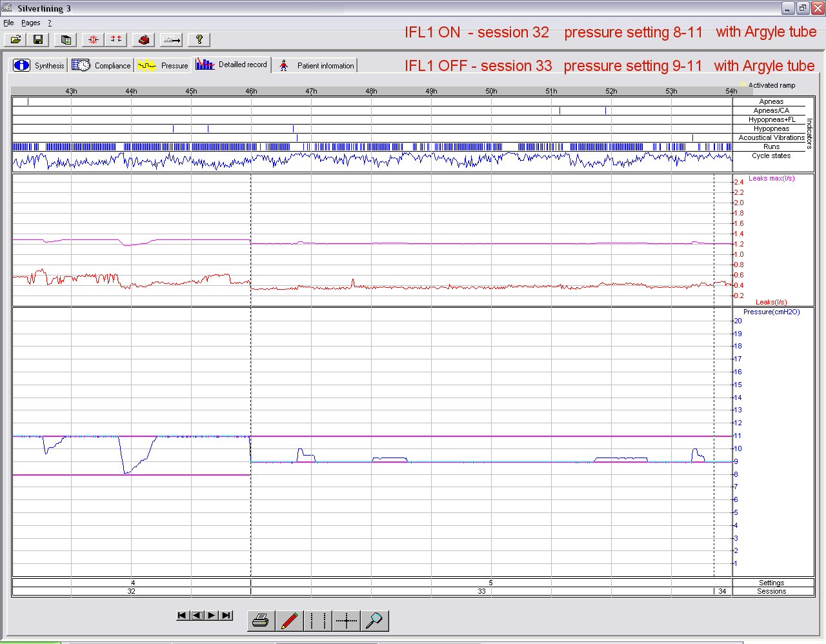Click the yellow question mark help icon
826x644 pixels.
point(199,40)
